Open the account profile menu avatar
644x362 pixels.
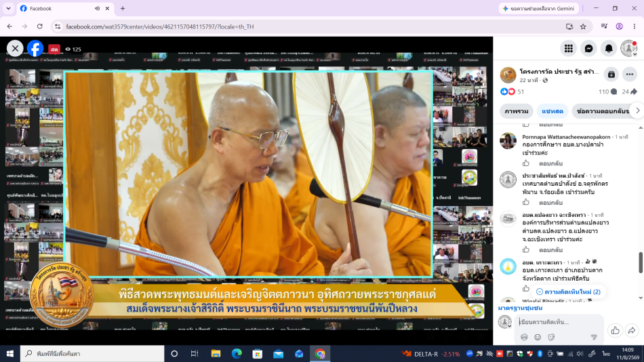pyautogui.click(x=629, y=49)
